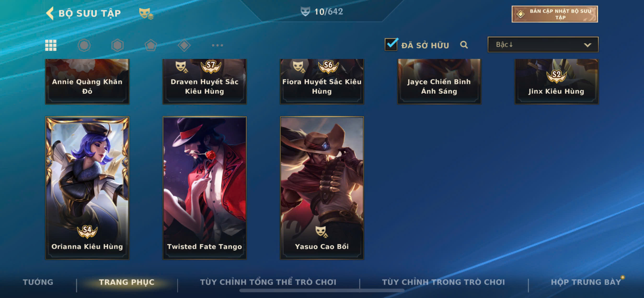
Task: Expand the Bậc sort dropdown
Action: pos(543,45)
